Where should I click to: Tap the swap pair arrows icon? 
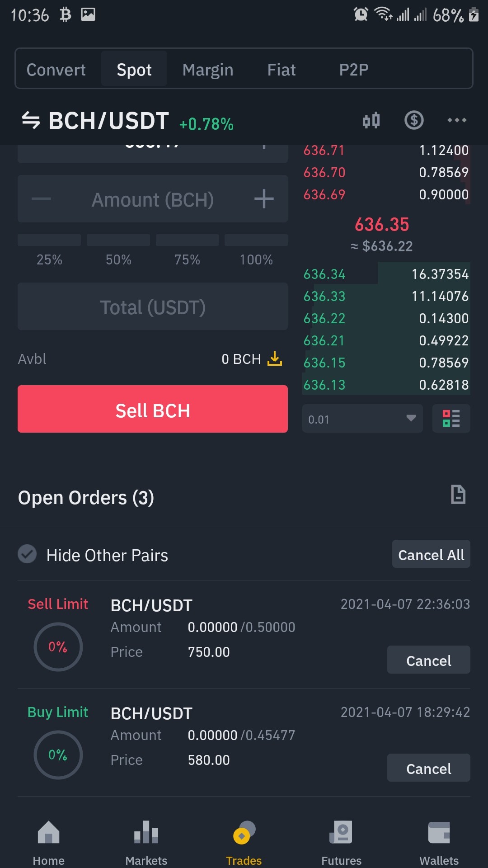coord(31,120)
